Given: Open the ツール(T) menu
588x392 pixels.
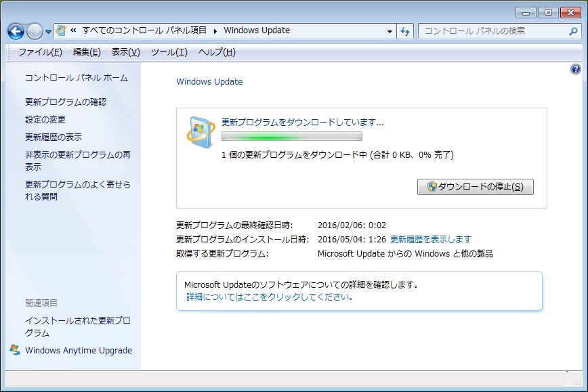Looking at the screenshot, I should click(x=169, y=52).
